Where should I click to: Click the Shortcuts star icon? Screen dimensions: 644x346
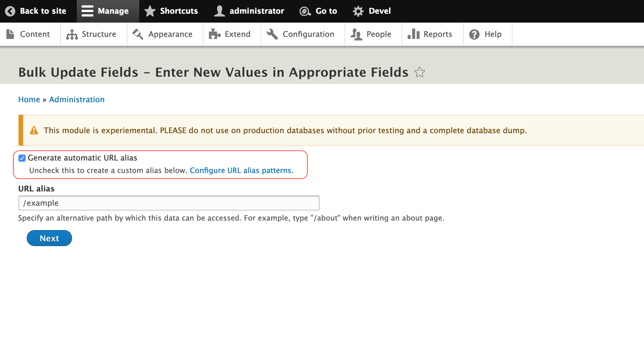(150, 11)
